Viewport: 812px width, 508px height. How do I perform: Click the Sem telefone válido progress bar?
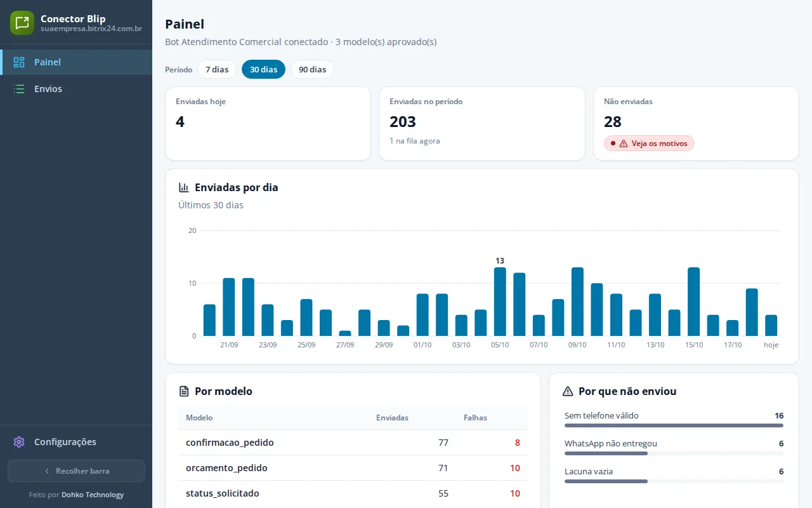[674, 425]
